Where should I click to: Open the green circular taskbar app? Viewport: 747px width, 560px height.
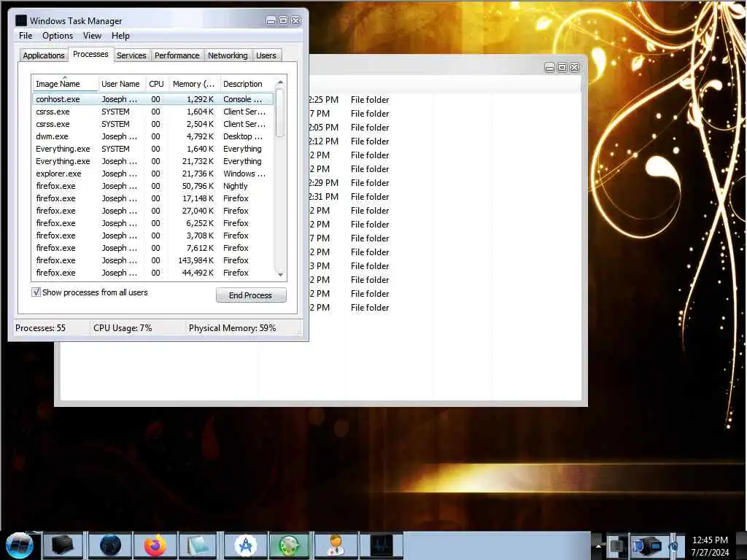point(289,545)
